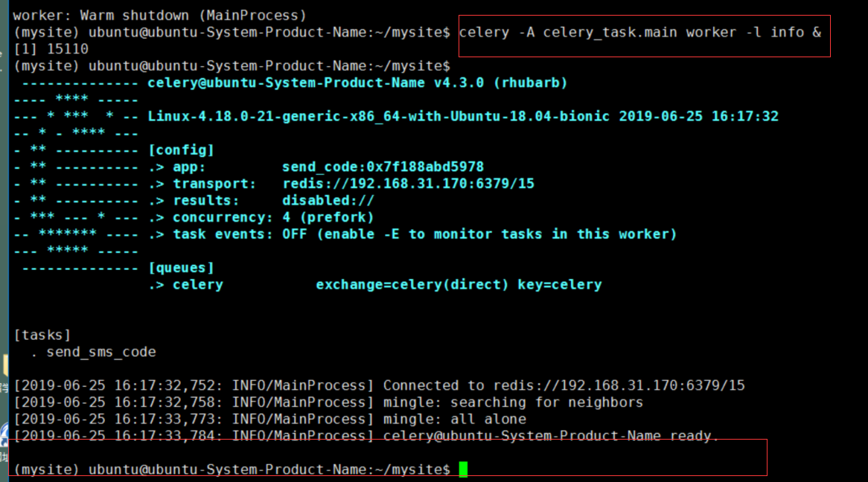Click 'Linux-4.18.0-21-generic-x86_64-with-Ubuntu-18.04-bionic' platform text
The width and height of the screenshot is (868, 482).
tap(379, 117)
